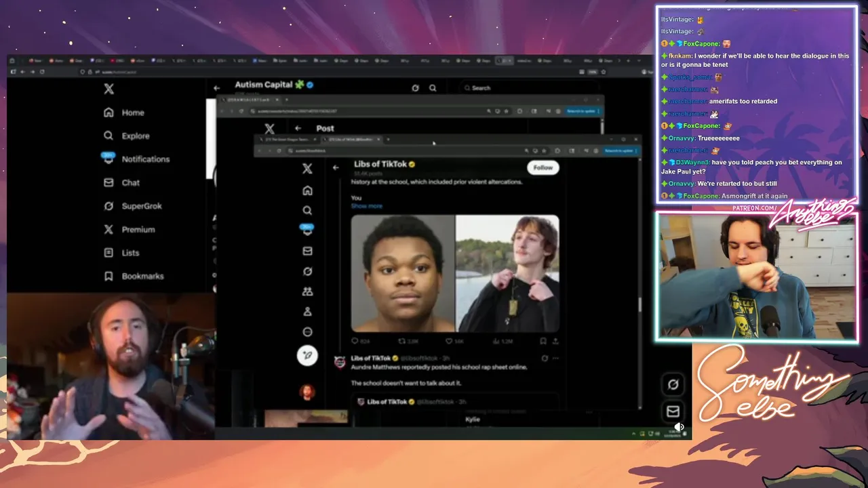
Task: Click the white compose post button
Action: (307, 355)
